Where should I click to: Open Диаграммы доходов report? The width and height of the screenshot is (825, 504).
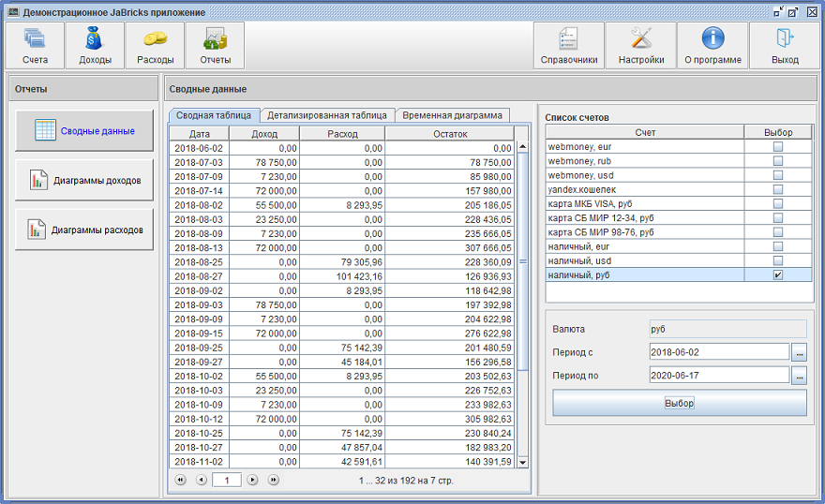click(84, 180)
